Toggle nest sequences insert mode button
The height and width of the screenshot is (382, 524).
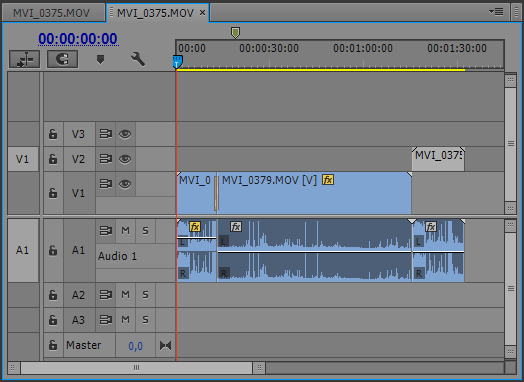(x=24, y=59)
